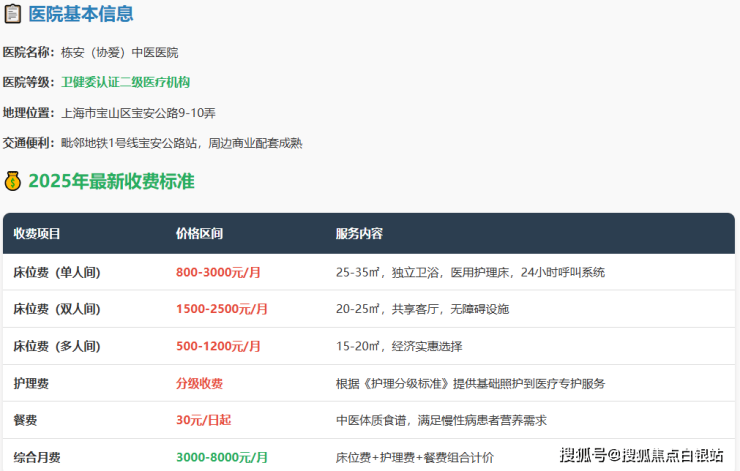The image size is (740, 471).
Task: Click the 价格区间 column header
Action: click(x=199, y=234)
